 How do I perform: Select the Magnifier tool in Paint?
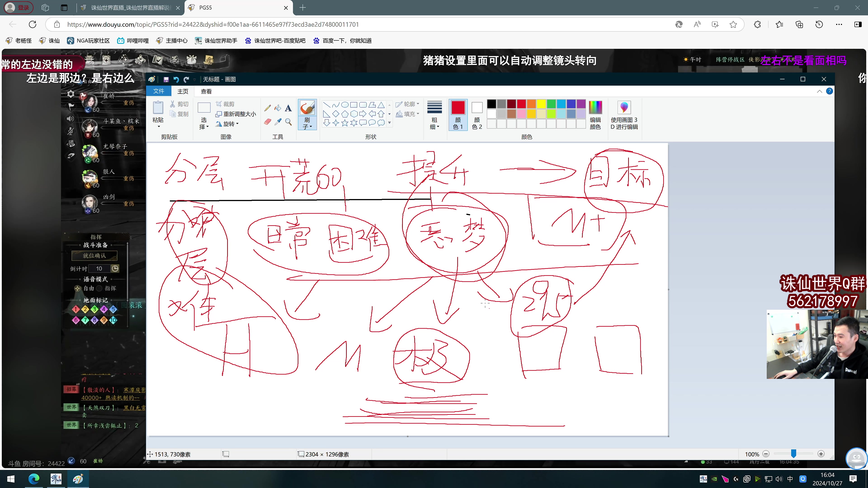pyautogui.click(x=288, y=122)
